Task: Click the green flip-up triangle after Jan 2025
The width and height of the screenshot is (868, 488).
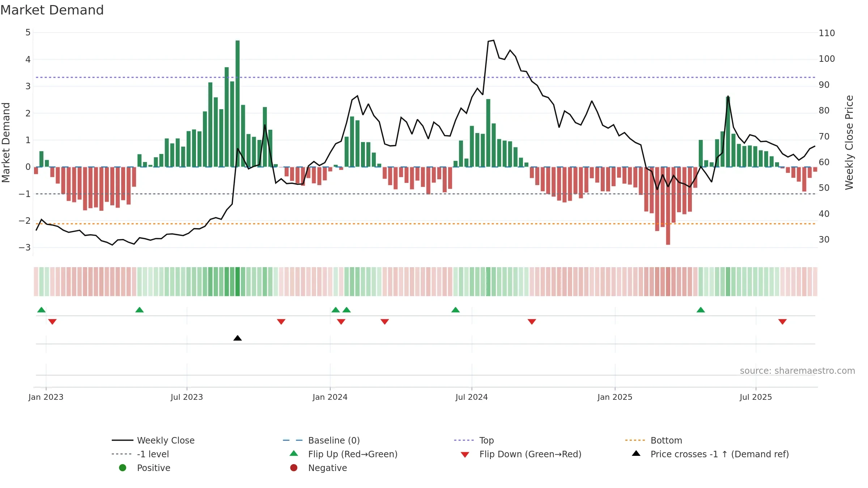Action: tap(701, 310)
